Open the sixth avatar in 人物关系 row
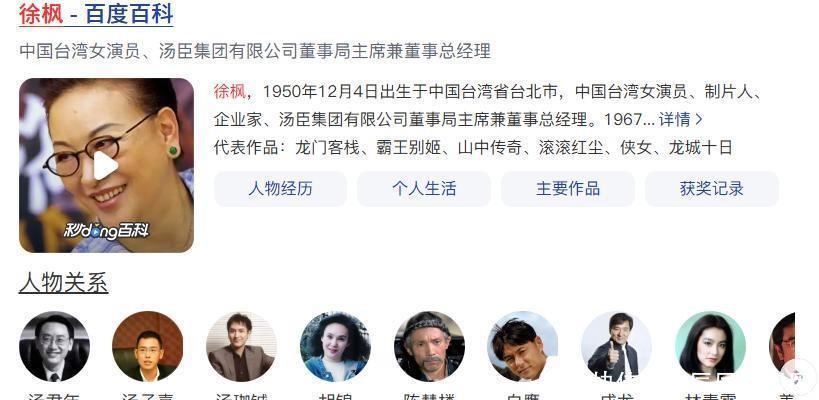Image resolution: width=819 pixels, height=400 pixels. [522, 346]
